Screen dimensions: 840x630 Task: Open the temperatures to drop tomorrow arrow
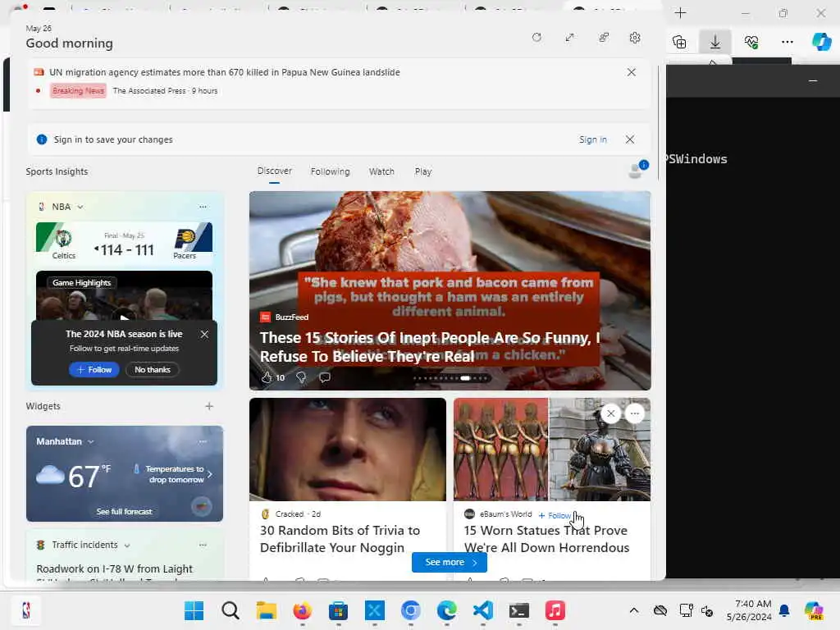click(209, 474)
